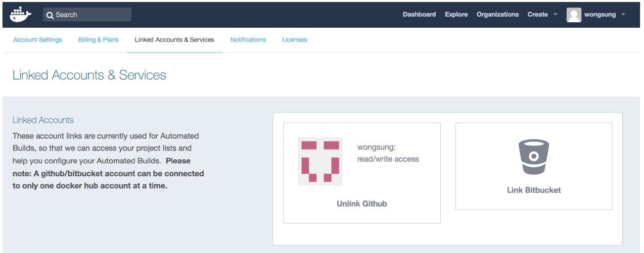Switch to the Account Settings tab
The height and width of the screenshot is (253, 644).
38,40
